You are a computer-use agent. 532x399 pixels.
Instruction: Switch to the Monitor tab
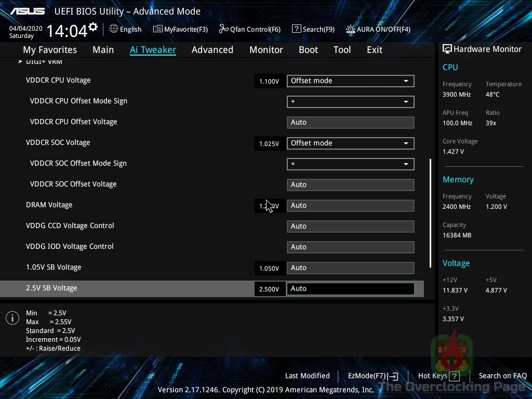(266, 50)
